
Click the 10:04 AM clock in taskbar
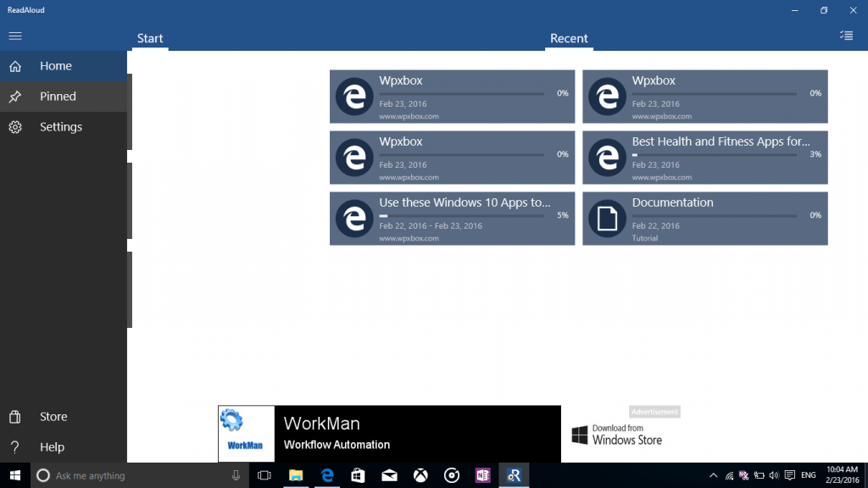[x=842, y=469]
